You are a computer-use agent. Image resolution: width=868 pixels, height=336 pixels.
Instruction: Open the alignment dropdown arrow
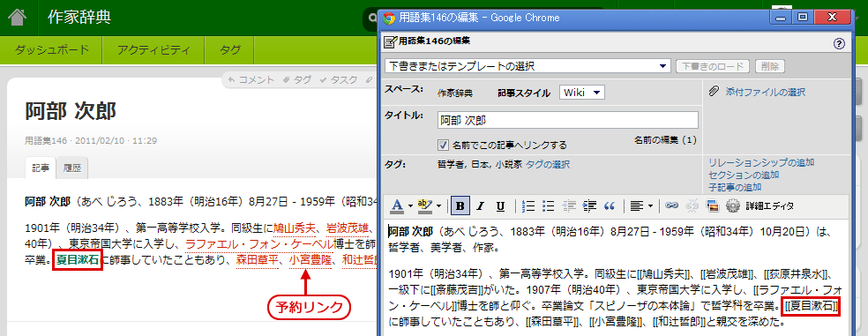[650, 205]
